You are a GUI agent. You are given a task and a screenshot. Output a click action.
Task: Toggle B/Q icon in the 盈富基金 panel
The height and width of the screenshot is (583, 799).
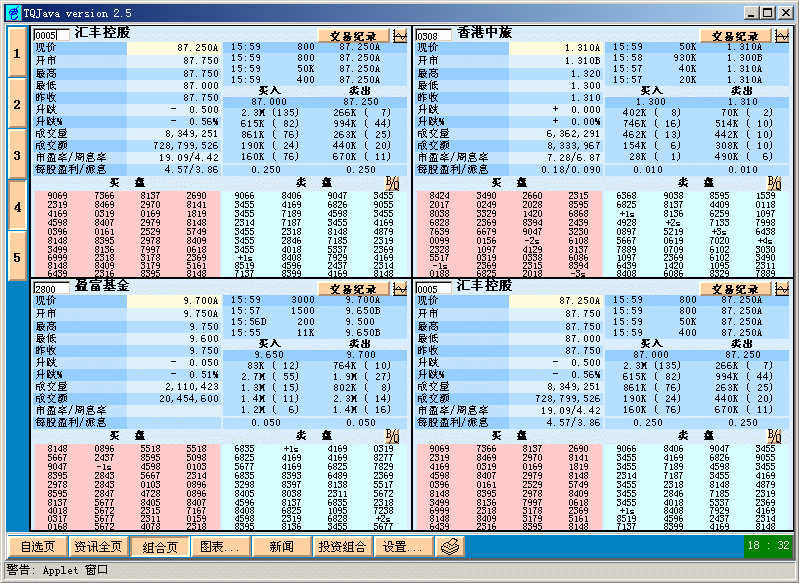point(392,436)
